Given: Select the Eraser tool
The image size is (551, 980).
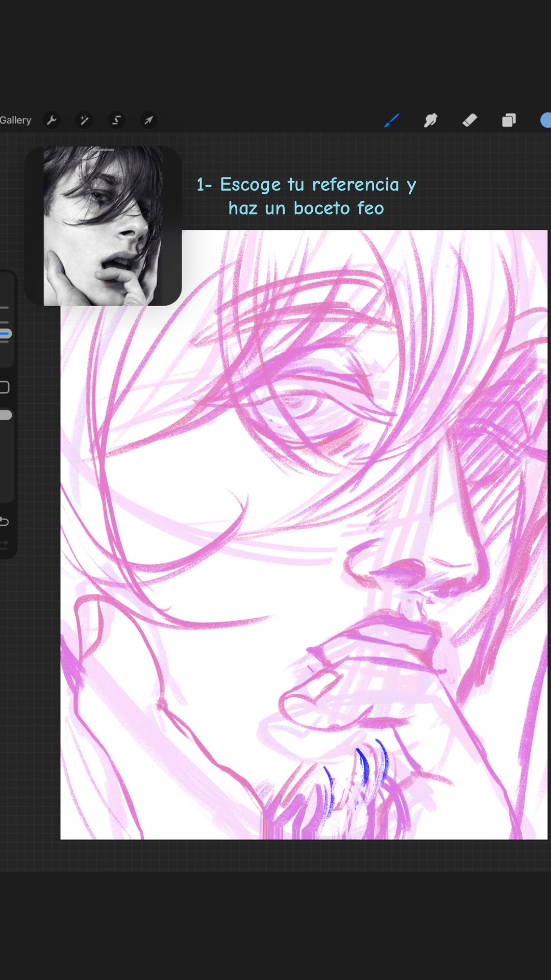Looking at the screenshot, I should (469, 120).
